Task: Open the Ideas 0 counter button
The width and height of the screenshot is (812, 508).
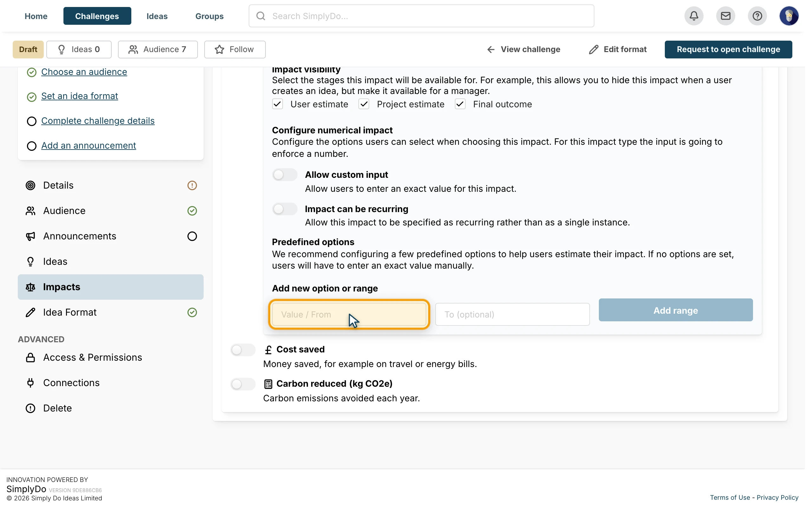Action: click(79, 50)
